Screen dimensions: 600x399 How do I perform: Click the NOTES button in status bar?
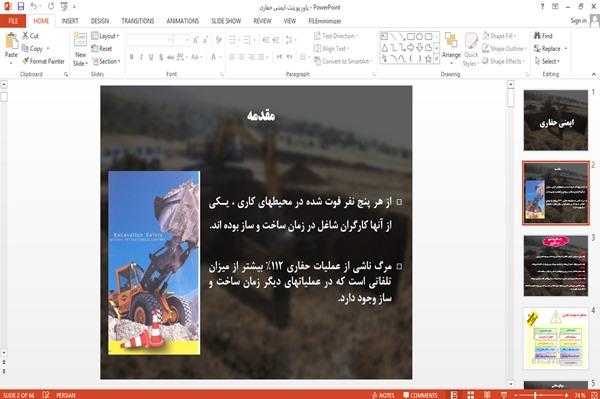click(x=383, y=395)
